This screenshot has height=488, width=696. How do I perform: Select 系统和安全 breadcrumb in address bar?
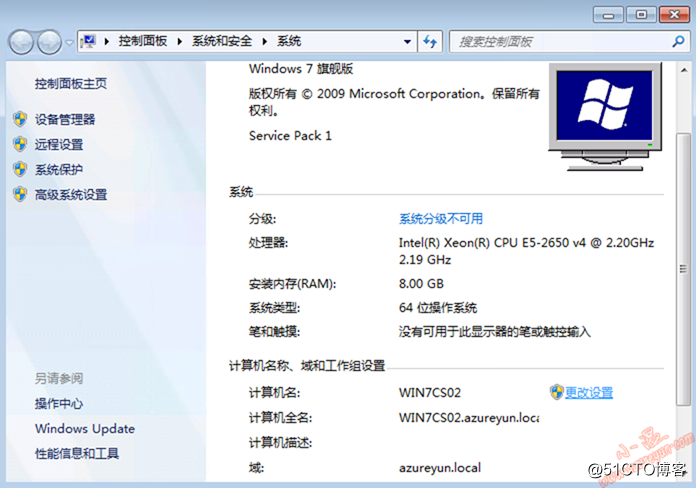(x=222, y=41)
